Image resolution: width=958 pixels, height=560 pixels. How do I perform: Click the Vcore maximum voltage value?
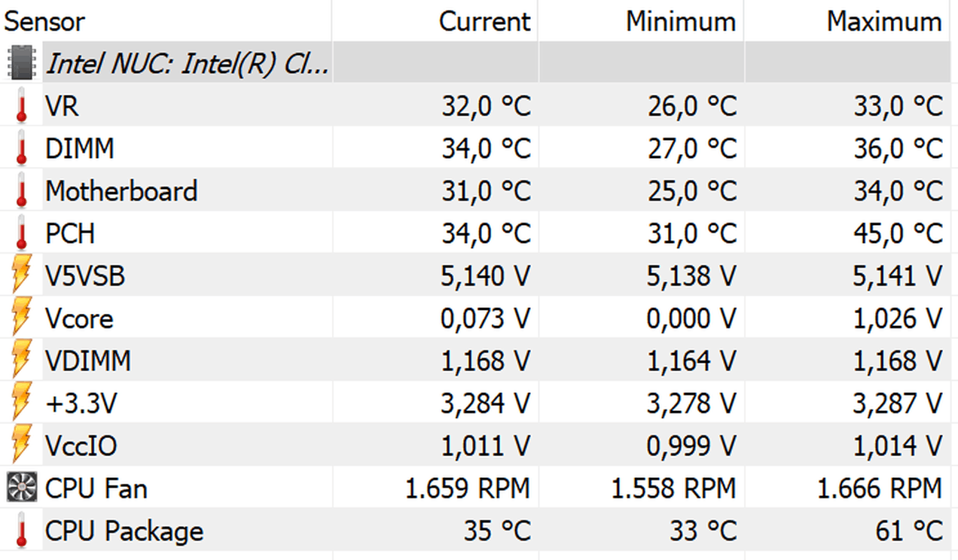(898, 318)
